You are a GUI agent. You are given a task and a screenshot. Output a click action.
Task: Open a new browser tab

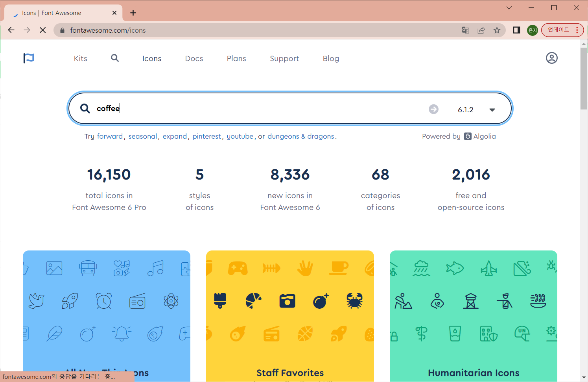[x=133, y=13]
